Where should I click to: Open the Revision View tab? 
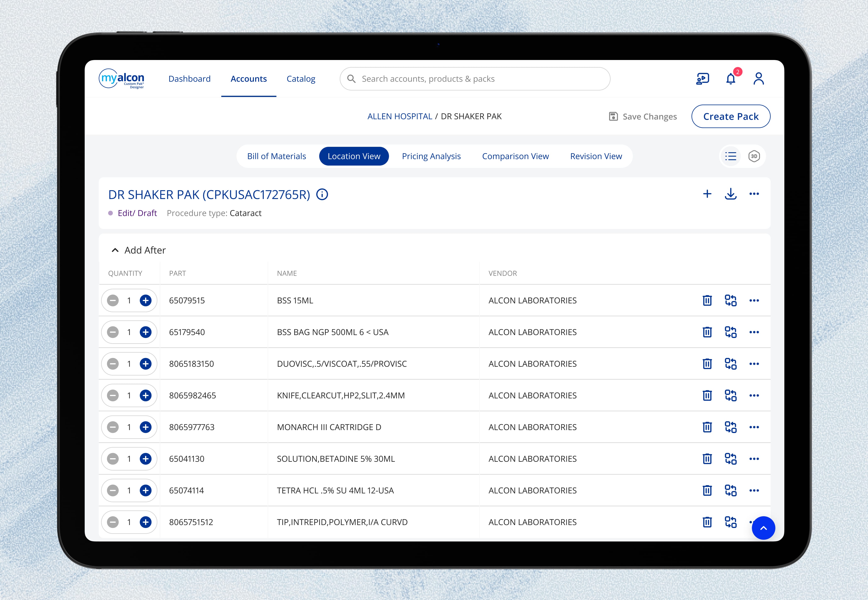[x=596, y=156]
